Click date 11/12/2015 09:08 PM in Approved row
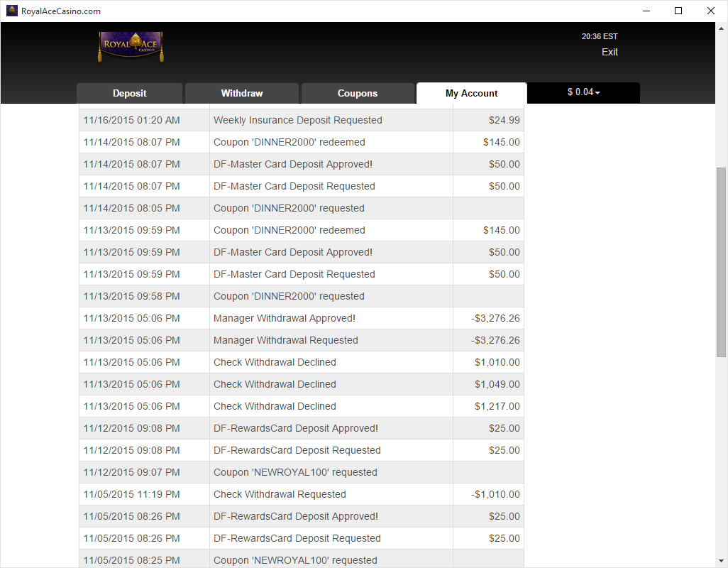The image size is (728, 568). point(131,428)
